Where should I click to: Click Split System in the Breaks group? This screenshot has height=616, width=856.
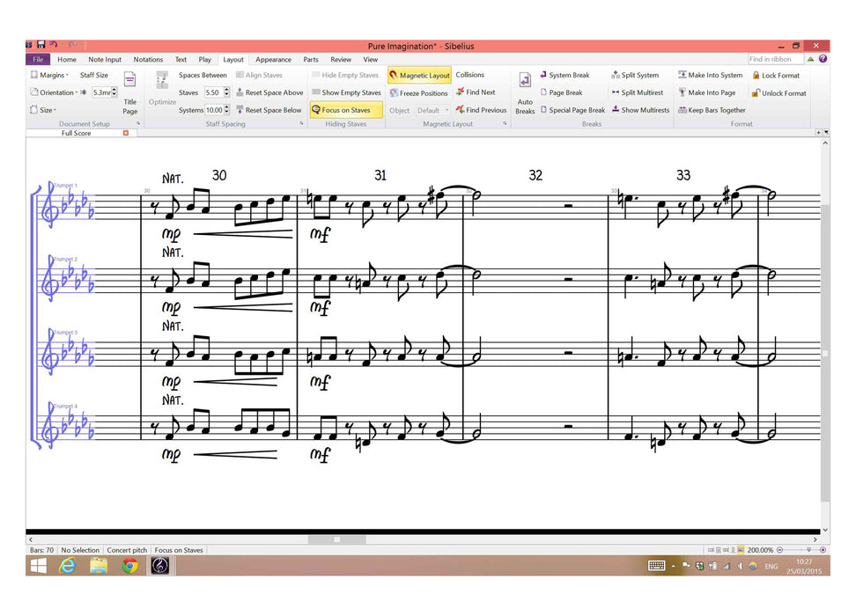click(x=638, y=75)
